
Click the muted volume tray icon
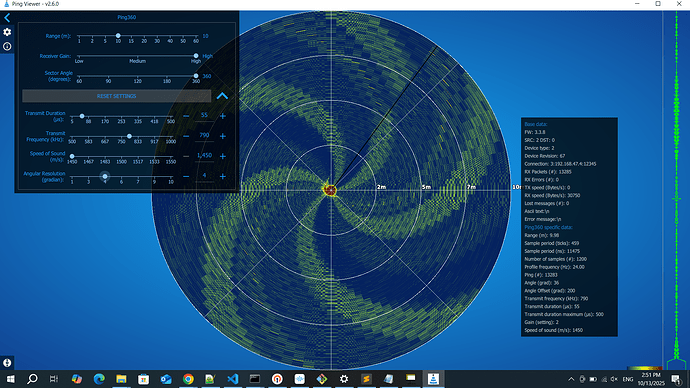614,379
